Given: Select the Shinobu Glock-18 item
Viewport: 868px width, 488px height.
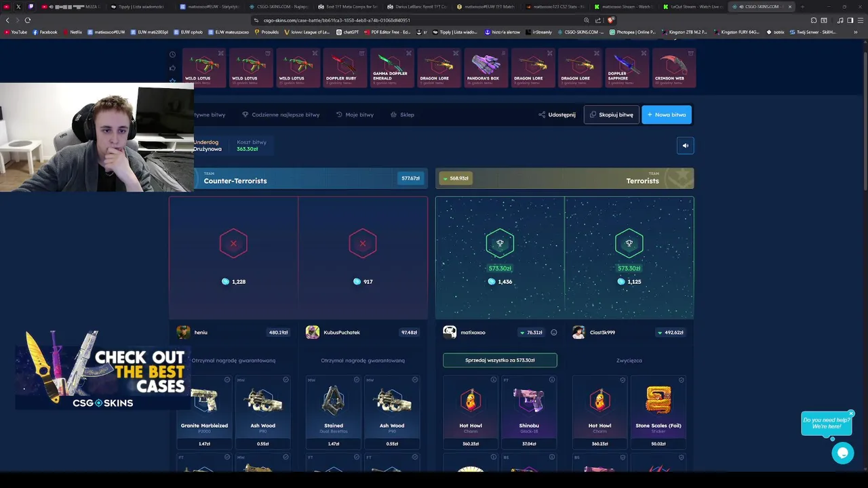Looking at the screenshot, I should (529, 412).
